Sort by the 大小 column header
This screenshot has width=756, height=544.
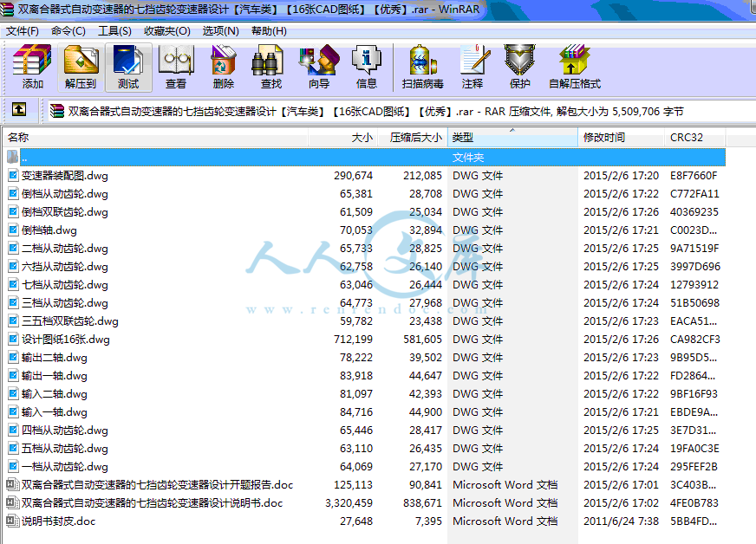(342, 138)
